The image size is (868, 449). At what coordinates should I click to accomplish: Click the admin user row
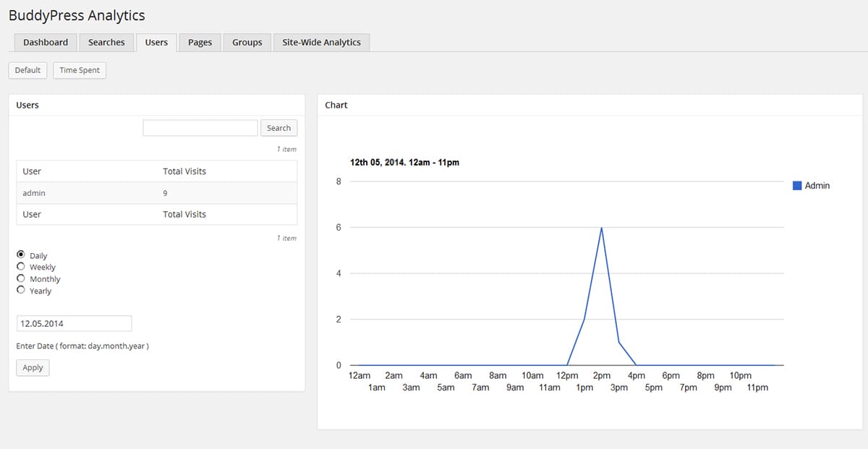point(34,193)
